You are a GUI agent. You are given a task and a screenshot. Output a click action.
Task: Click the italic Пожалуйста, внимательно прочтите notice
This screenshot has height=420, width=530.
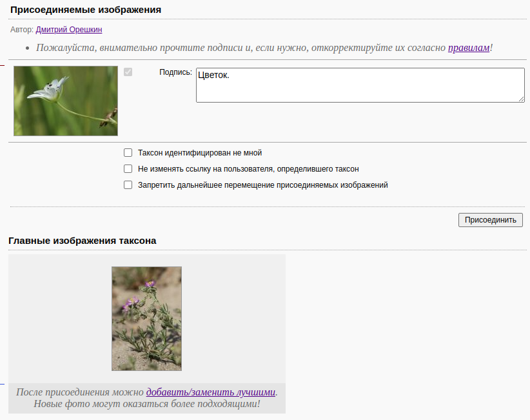pyautogui.click(x=239, y=48)
